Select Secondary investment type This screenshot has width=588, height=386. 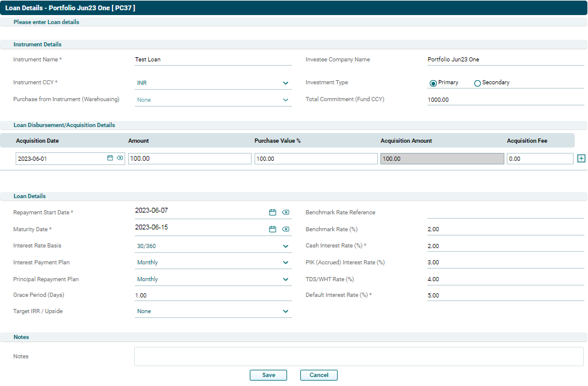click(478, 83)
